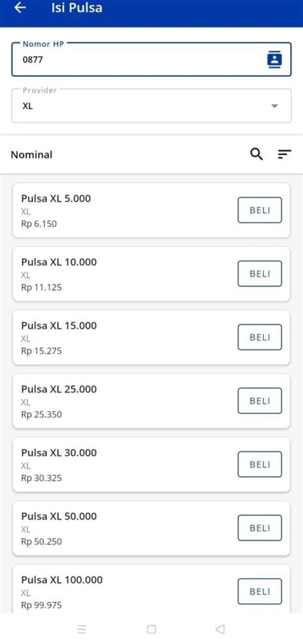Image resolution: width=303 pixels, height=644 pixels.
Task: Tap Android home square navigation icon
Action: click(x=151, y=629)
